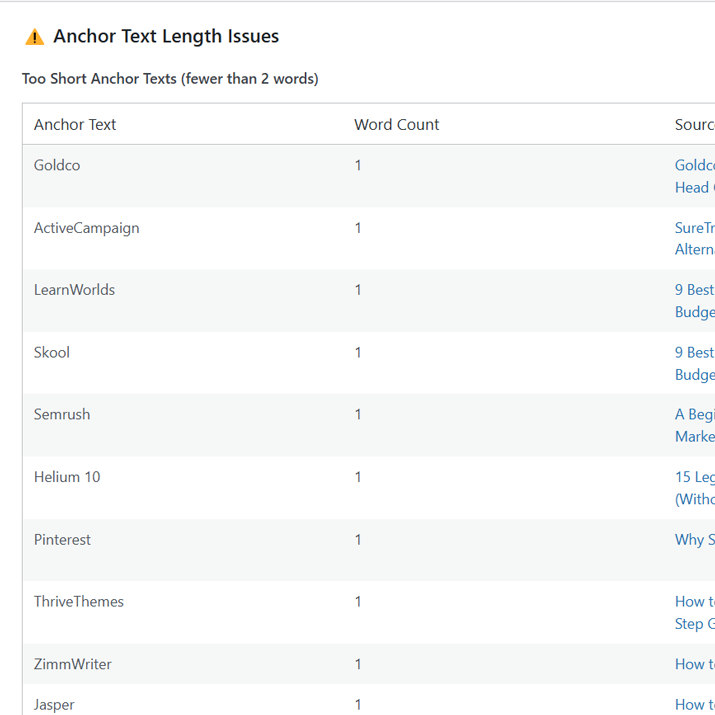Select the Semrush anchor text cell
The image size is (715, 715).
click(62, 414)
